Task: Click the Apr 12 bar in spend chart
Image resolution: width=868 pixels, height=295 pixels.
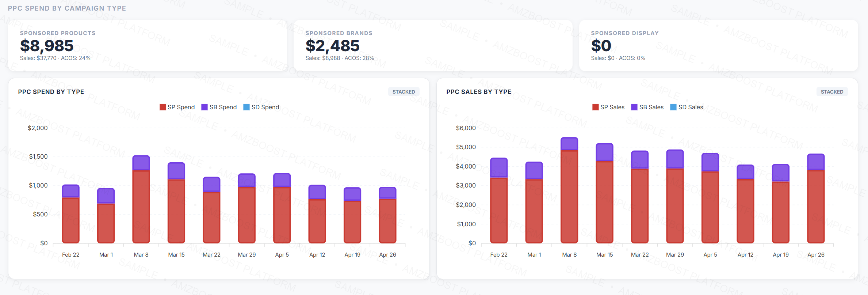Action: click(x=317, y=214)
